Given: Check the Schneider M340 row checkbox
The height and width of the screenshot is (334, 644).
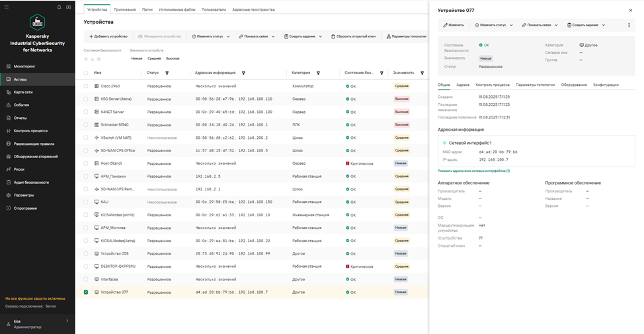Looking at the screenshot, I should [86, 125].
